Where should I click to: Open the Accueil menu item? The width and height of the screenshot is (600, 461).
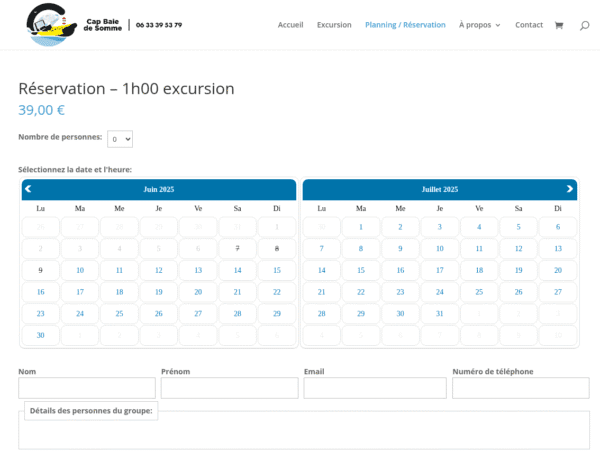290,25
